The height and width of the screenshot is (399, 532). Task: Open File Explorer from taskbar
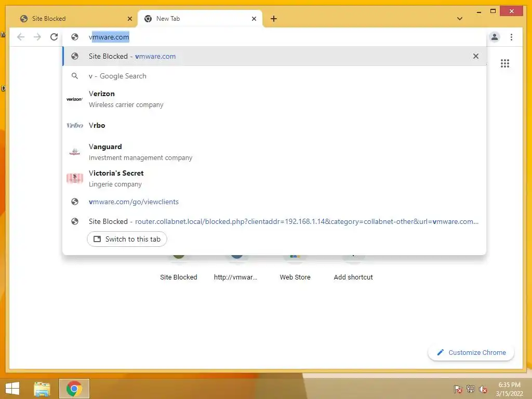coord(42,389)
